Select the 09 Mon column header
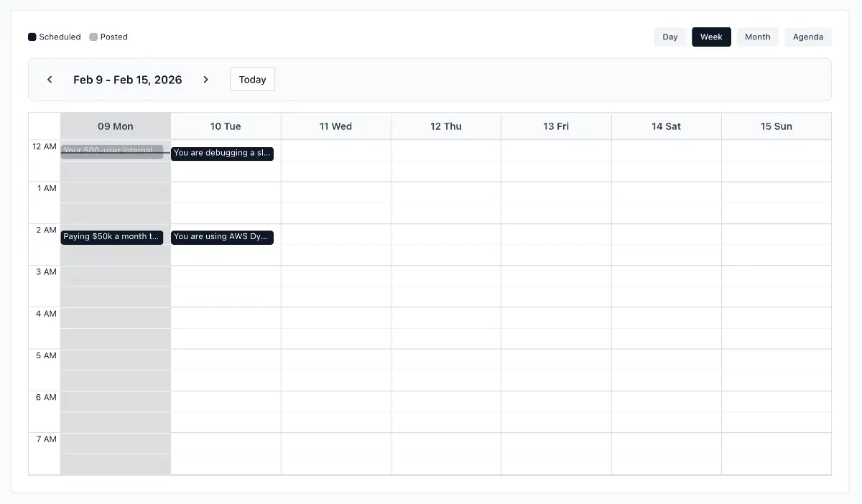The height and width of the screenshot is (504, 862). click(116, 126)
